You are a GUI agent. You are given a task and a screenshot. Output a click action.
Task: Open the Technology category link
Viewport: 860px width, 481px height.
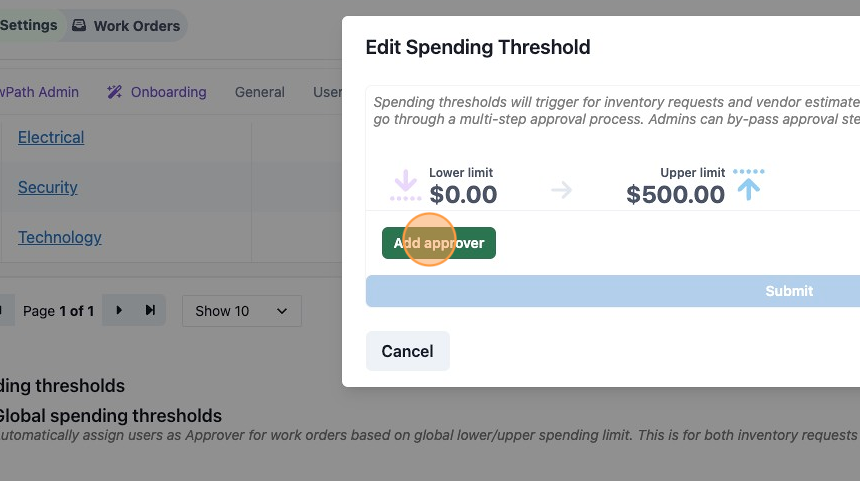(60, 237)
